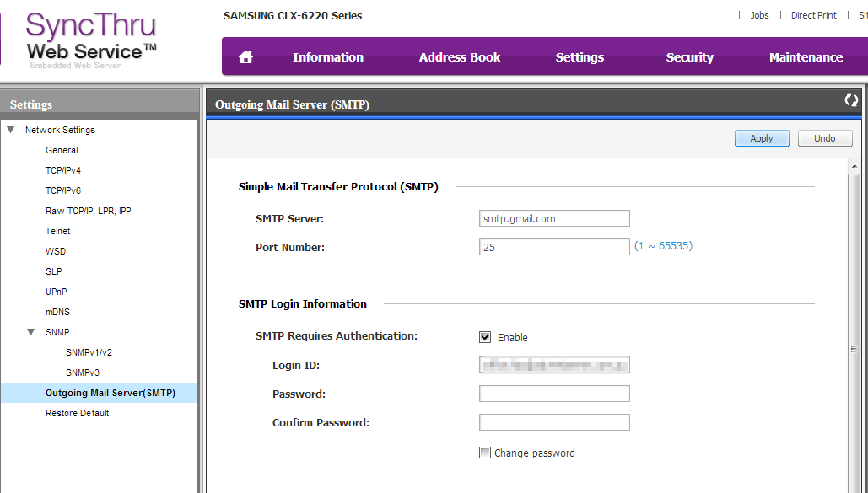868x493 pixels.
Task: Click the SMTP Server input field
Action: tap(554, 219)
